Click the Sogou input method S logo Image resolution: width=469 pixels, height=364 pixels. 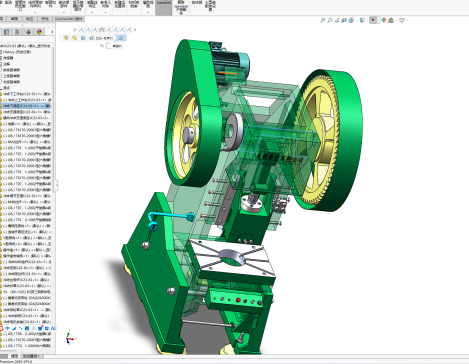1,328
